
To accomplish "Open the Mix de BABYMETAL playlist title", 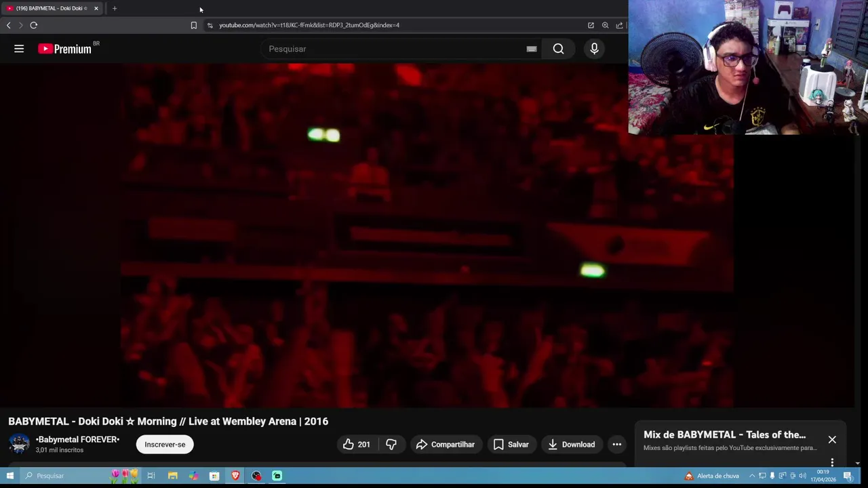I will 724,434.
